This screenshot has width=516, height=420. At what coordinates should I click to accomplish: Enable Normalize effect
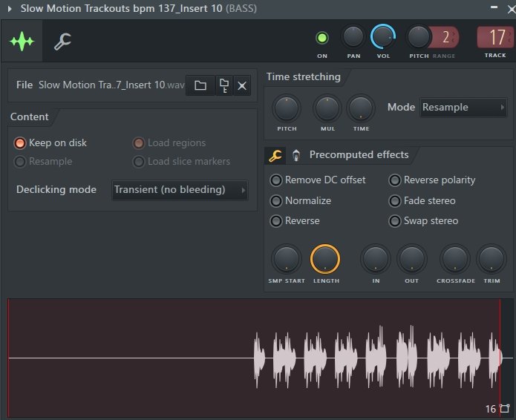click(301, 201)
